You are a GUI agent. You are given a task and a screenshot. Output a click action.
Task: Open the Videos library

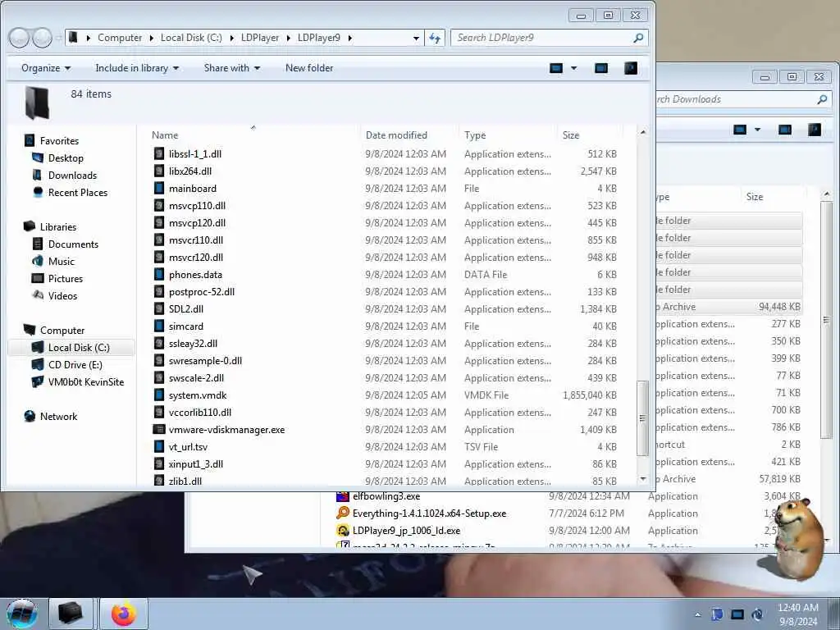[62, 295]
